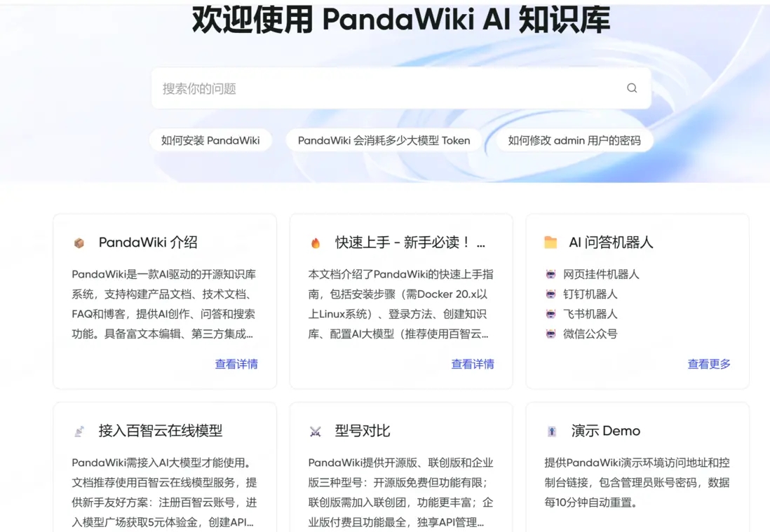Click the folder icon beside AI 问答机器人
This screenshot has height=532, width=770.
click(x=551, y=243)
